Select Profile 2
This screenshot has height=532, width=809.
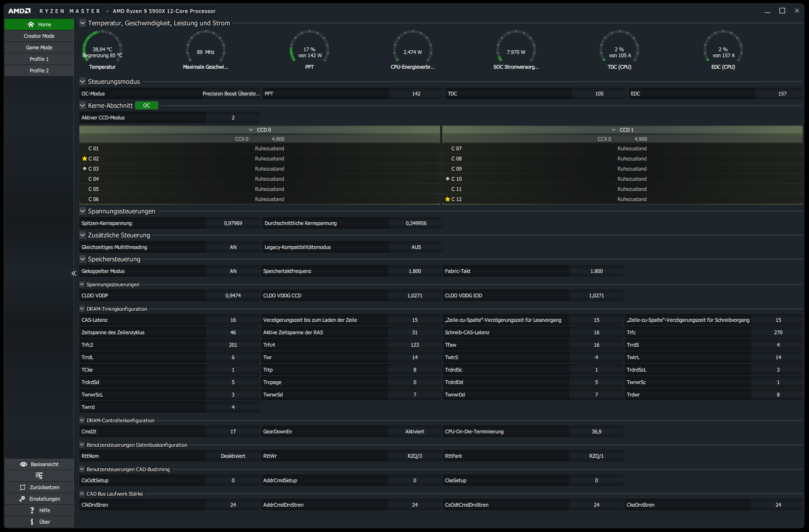pos(39,71)
